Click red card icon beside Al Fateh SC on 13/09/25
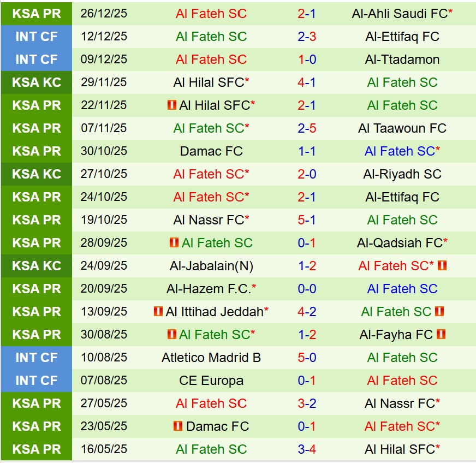Viewport: 476px width, 463px height. (x=439, y=312)
